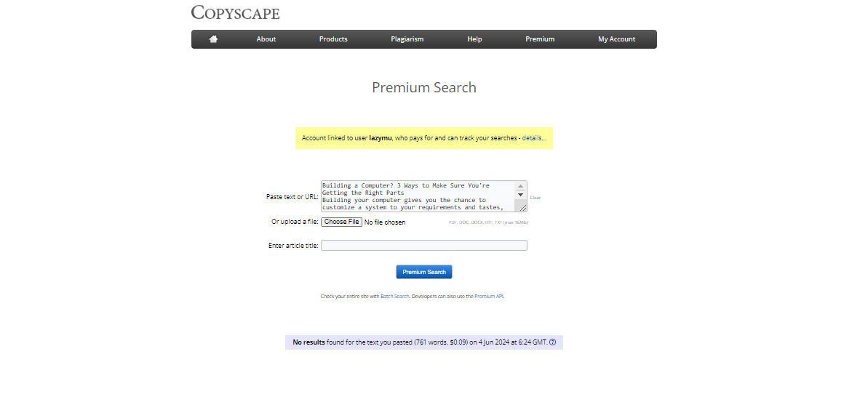Screen dimensions: 868x402
Task: Open the help question-mark icon beside results
Action: (x=552, y=342)
